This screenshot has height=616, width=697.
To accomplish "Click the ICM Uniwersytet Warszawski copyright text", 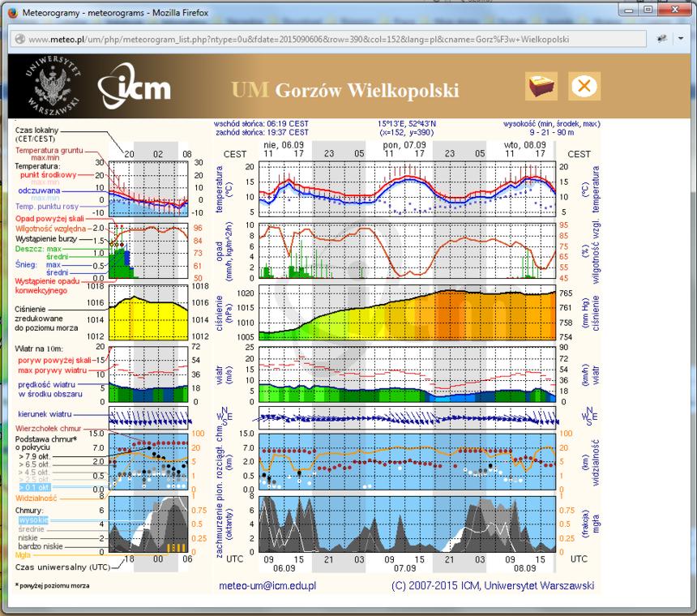I will 493,585.
